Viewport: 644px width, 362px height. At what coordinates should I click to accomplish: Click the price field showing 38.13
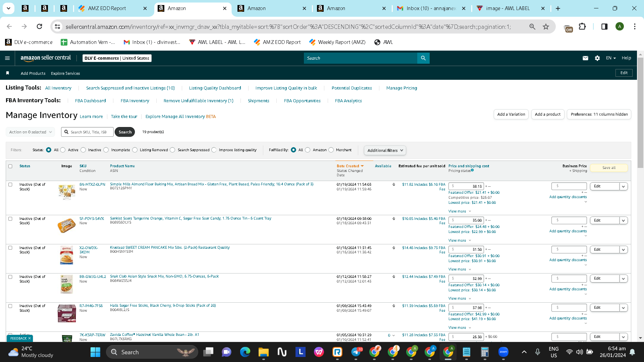point(466,186)
